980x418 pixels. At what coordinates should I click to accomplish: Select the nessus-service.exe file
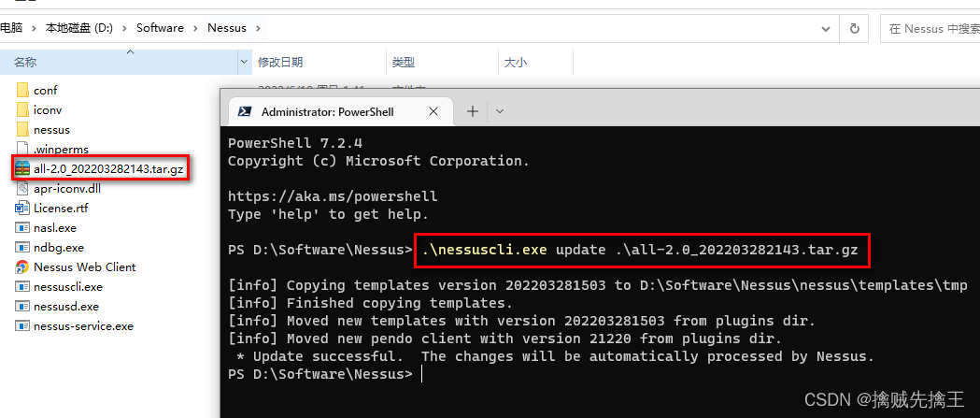pyautogui.click(x=83, y=325)
